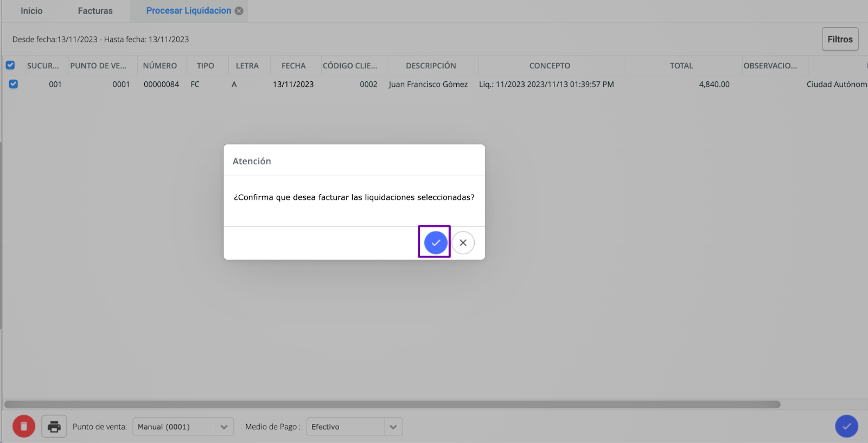The image size is (868, 443).
Task: Switch to the Facturas tab
Action: pos(95,11)
